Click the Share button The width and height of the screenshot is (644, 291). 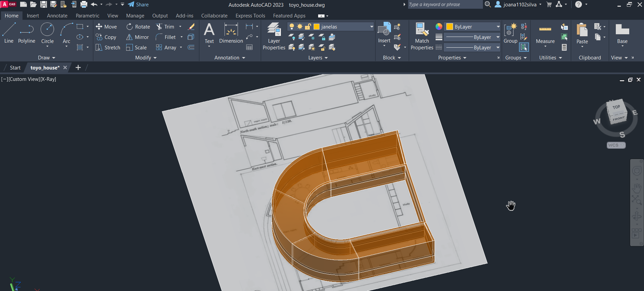click(138, 5)
